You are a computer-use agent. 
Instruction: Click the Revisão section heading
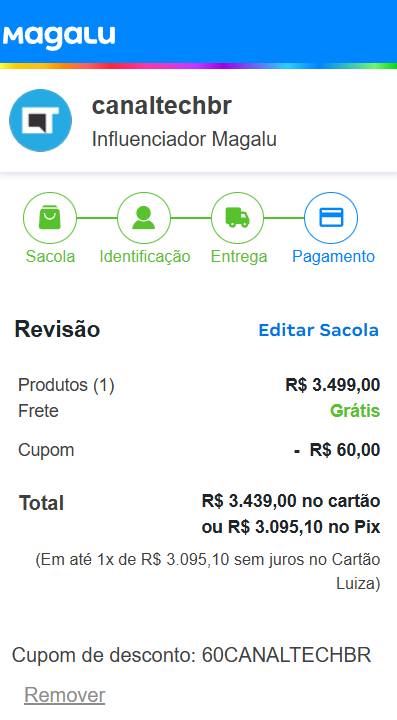(57, 329)
